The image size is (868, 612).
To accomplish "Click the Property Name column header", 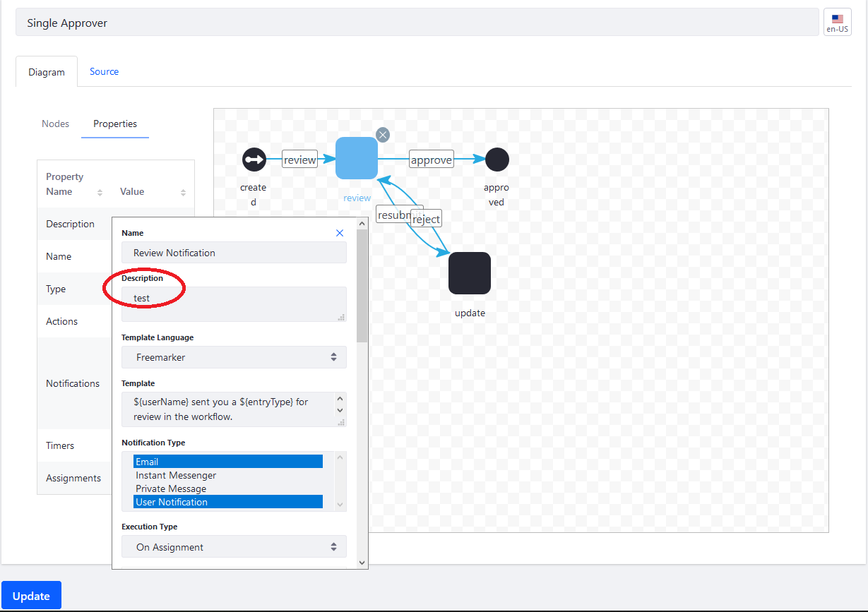I will [74, 184].
